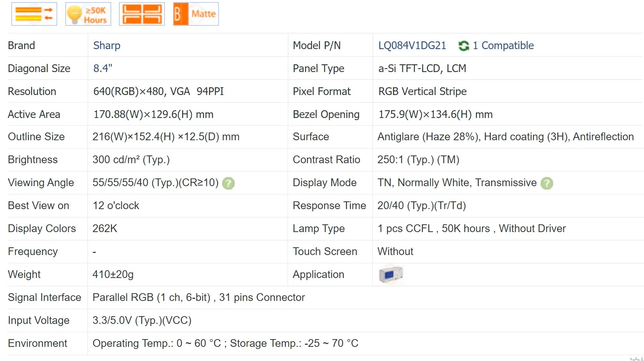The image size is (644, 361).
Task: Click the input voltage value 3.3/5.0V (Typ.)(VCC)
Action: (142, 320)
